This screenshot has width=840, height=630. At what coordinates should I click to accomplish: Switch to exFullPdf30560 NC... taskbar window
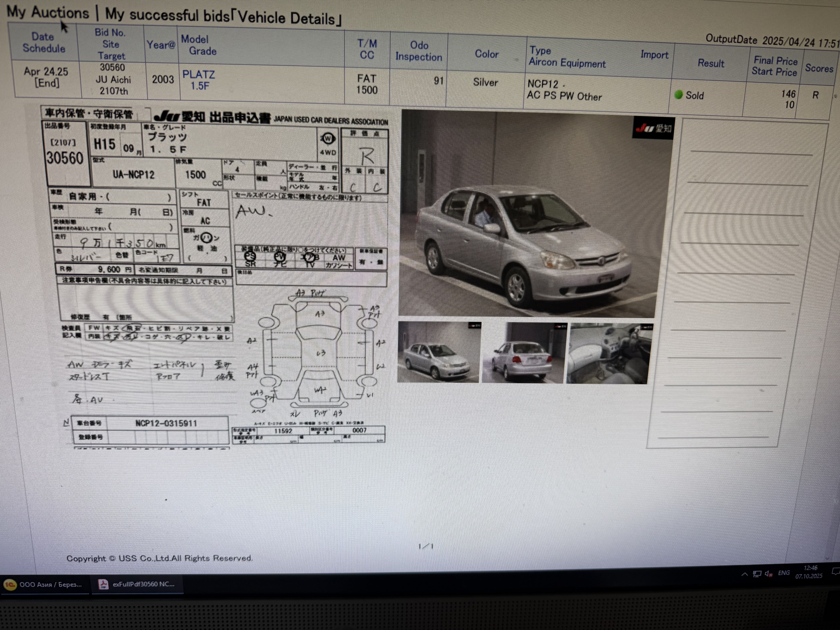(x=143, y=584)
